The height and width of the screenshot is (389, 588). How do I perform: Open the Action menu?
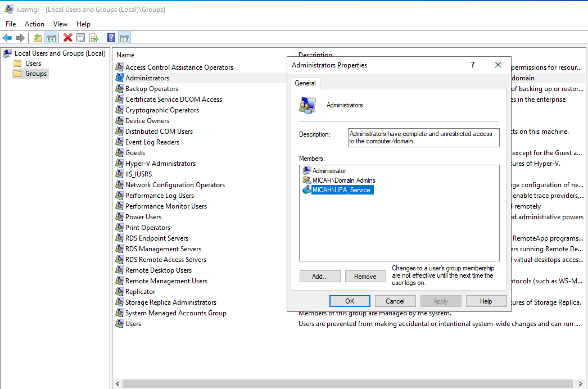coord(34,24)
